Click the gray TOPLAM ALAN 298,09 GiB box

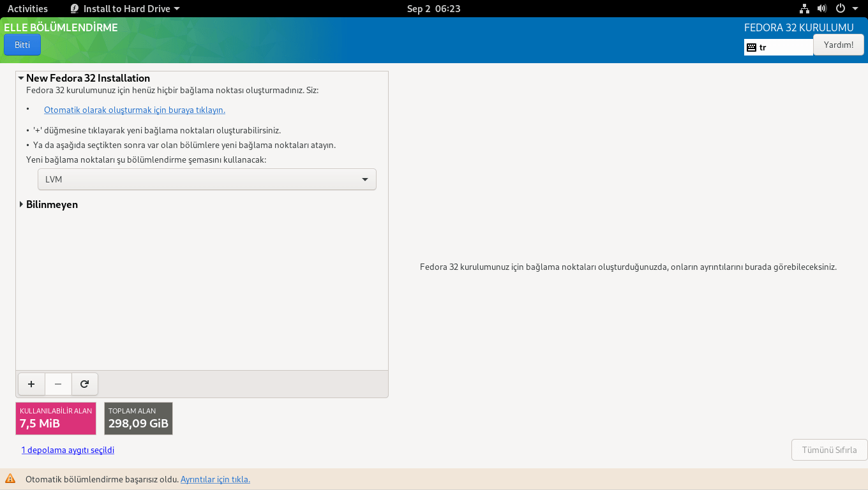click(138, 419)
